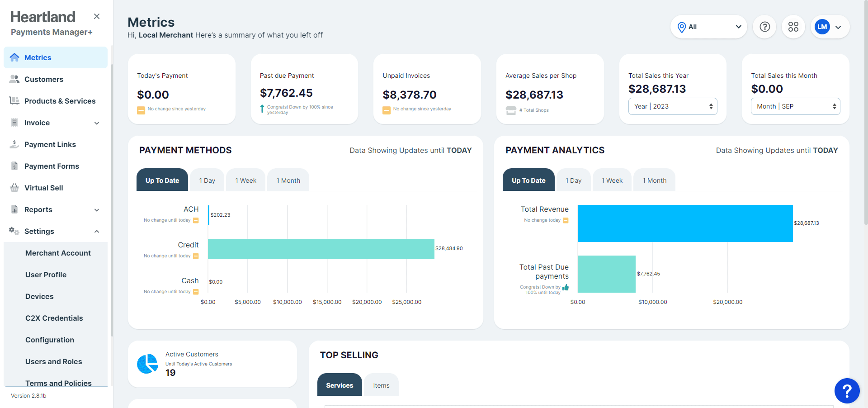Image resolution: width=868 pixels, height=408 pixels.
Task: Select Payment Analytics Up To Date tab
Action: 528,180
